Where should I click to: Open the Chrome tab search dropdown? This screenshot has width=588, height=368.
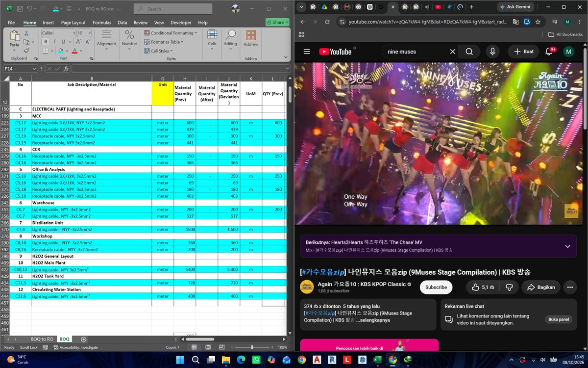(301, 7)
